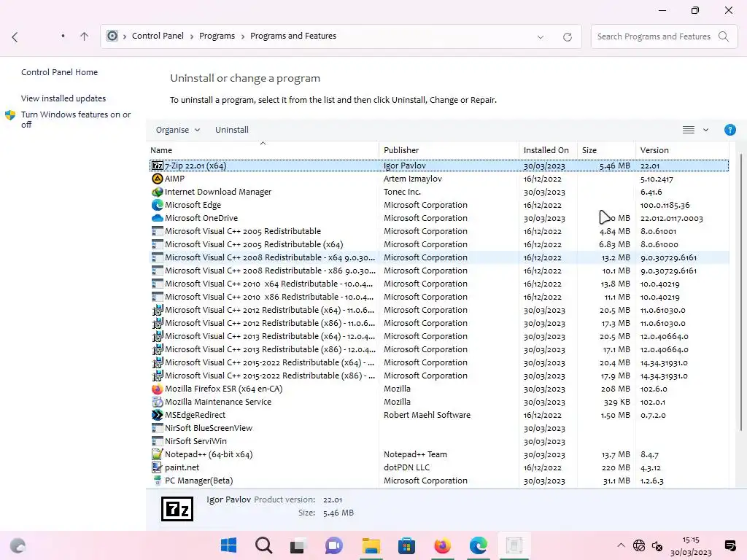The image size is (747, 560).
Task: Select Microsoft Visual C++ 2012 Redistributable (x86) row
Action: coord(438,323)
